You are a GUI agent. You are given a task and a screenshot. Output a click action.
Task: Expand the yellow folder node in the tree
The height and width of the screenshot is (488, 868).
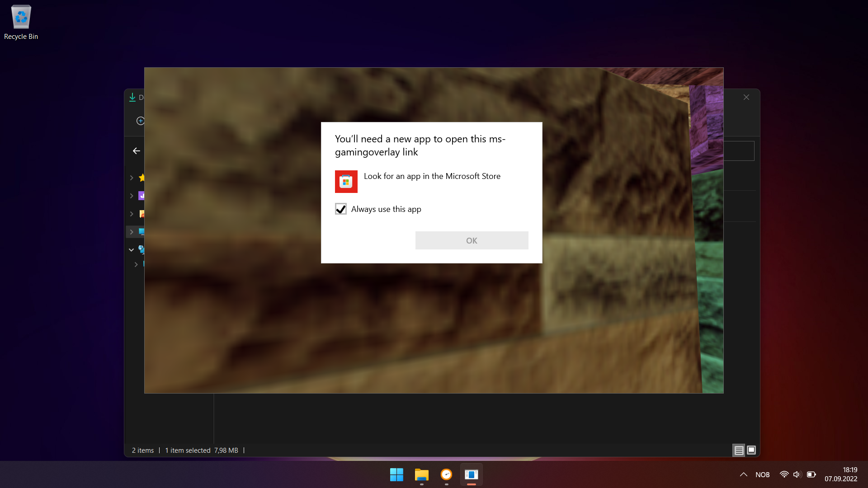pos(132,214)
